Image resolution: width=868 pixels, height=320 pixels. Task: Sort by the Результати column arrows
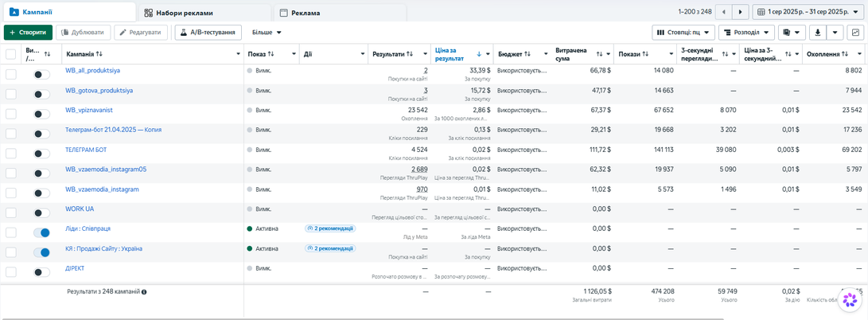[x=410, y=53]
